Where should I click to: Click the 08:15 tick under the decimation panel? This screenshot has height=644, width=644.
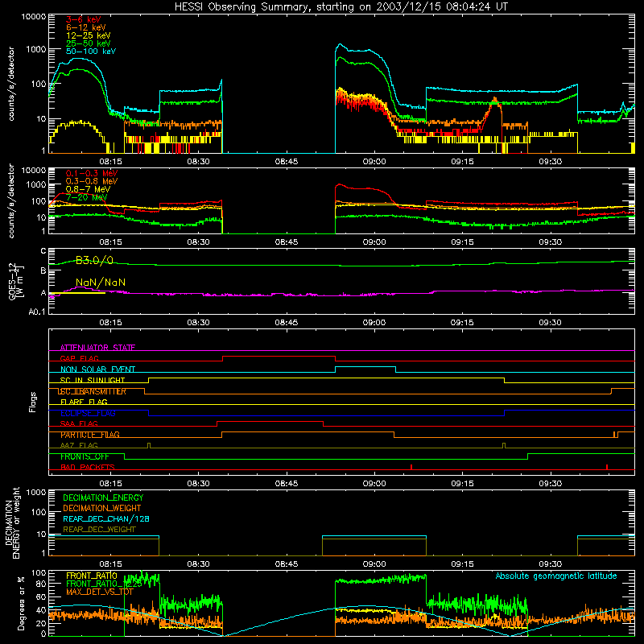[x=110, y=564]
